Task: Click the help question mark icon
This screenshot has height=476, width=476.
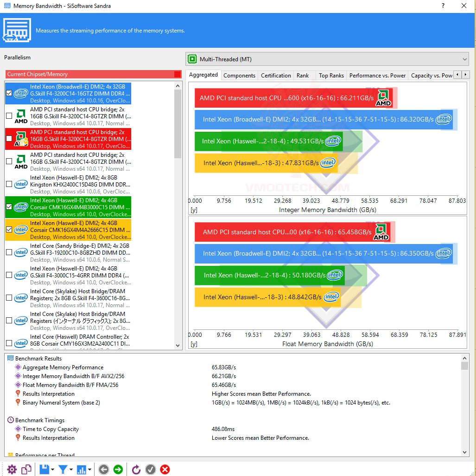Action: tap(443, 6)
